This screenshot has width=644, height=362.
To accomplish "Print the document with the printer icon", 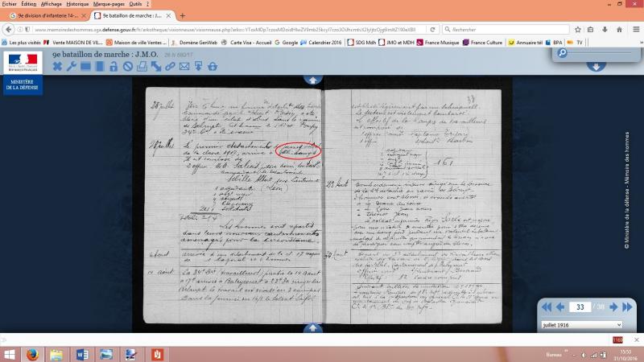I will click(142, 67).
